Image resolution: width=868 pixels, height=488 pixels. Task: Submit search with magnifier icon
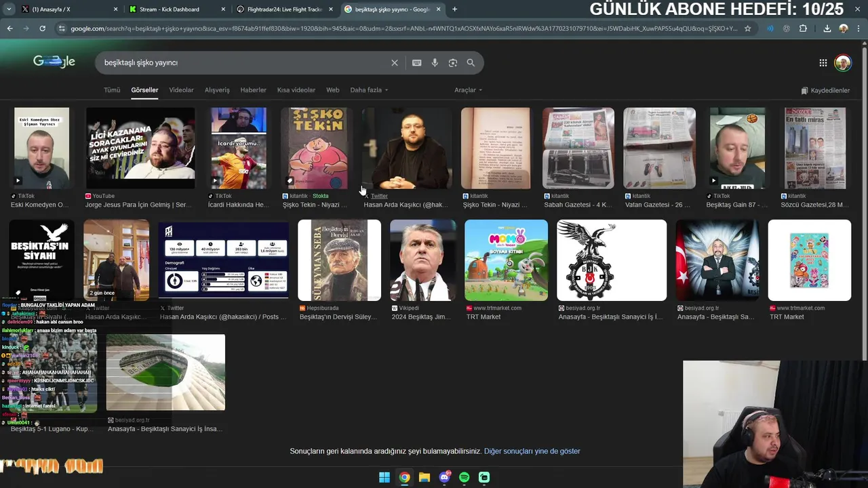(471, 62)
